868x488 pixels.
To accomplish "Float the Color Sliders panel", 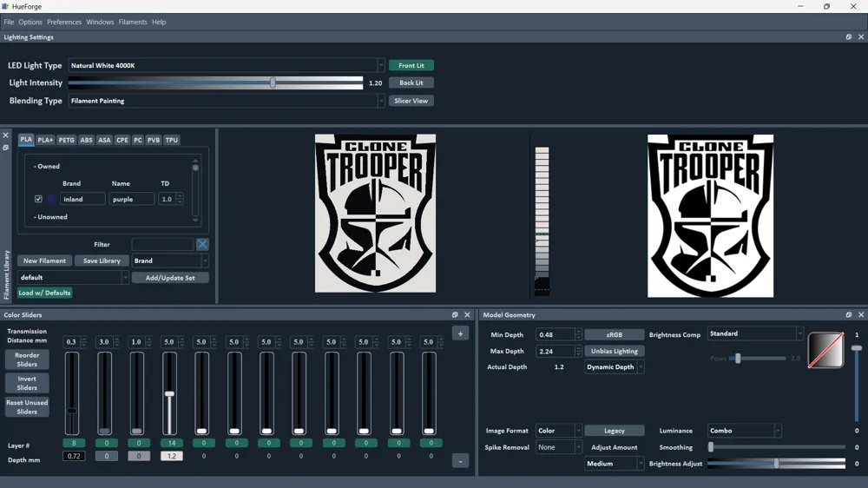I will tap(455, 314).
